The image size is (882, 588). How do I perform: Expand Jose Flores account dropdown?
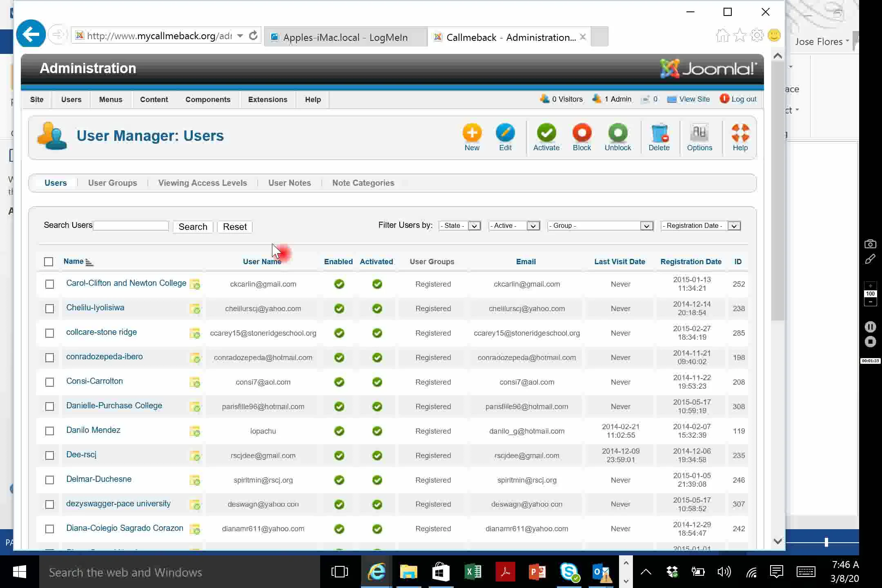(x=822, y=41)
